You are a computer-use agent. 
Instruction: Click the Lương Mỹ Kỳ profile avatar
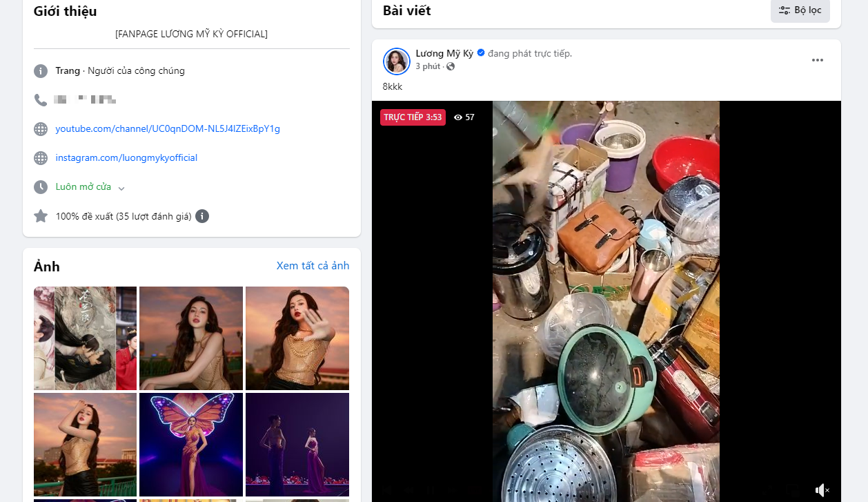pyautogui.click(x=397, y=61)
